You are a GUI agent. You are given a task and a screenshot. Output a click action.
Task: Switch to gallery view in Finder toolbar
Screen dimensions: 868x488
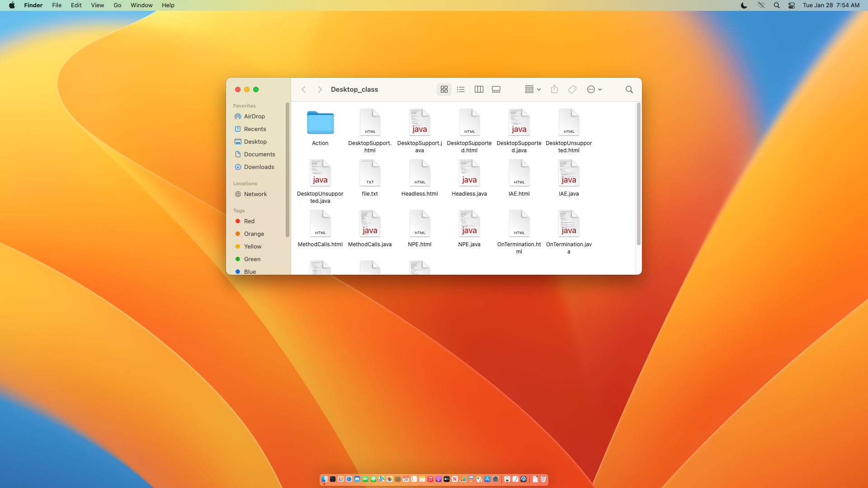(496, 89)
